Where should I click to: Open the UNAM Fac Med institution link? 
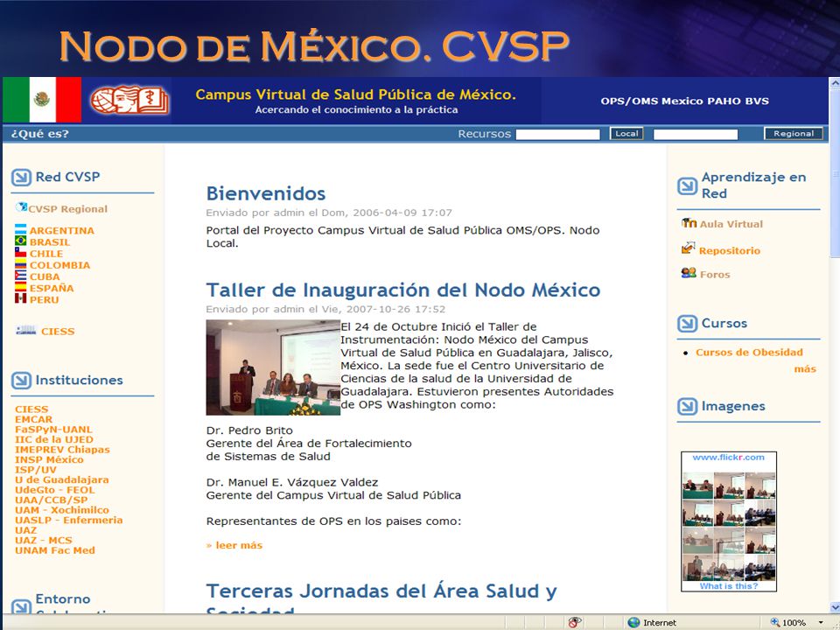pos(55,550)
